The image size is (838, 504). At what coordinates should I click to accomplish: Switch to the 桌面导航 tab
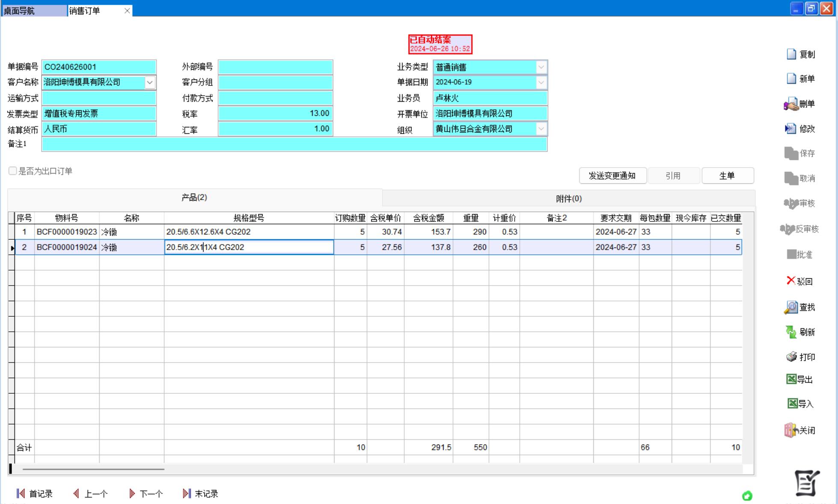tap(33, 11)
